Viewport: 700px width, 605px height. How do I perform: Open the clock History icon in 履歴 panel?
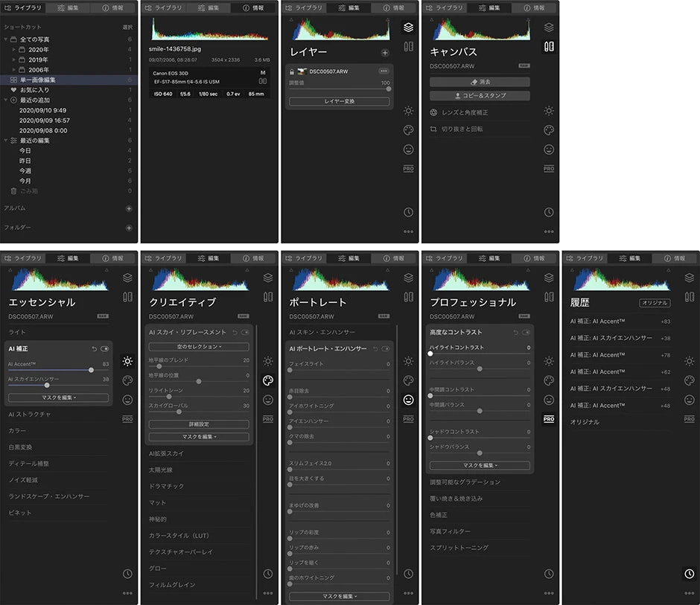coord(690,574)
